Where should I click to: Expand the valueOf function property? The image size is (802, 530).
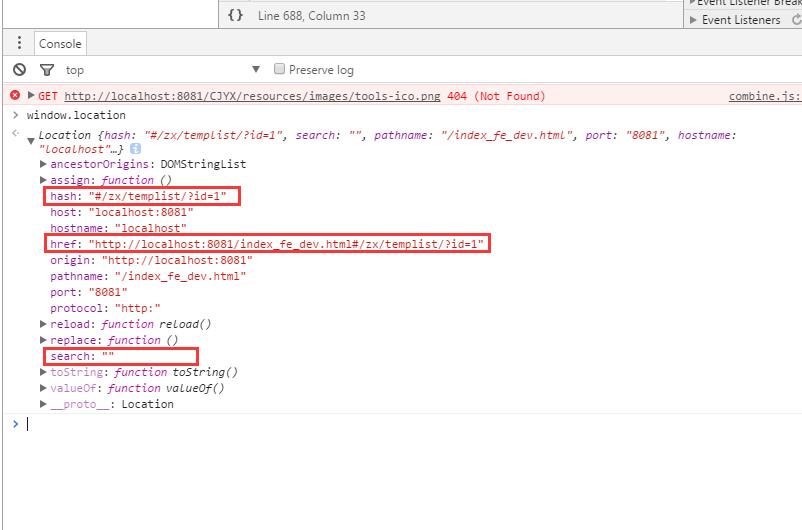tap(43, 388)
